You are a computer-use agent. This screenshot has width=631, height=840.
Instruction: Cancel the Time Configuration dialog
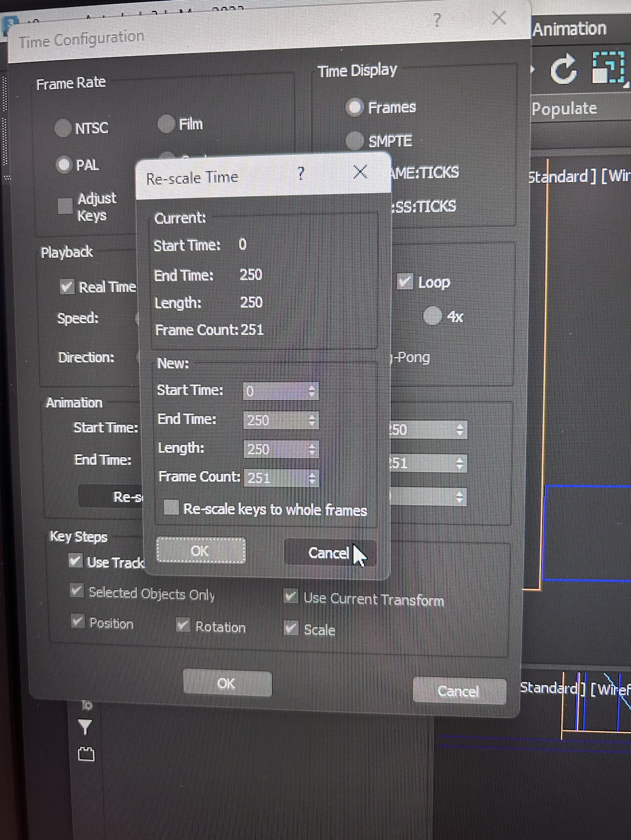459,690
